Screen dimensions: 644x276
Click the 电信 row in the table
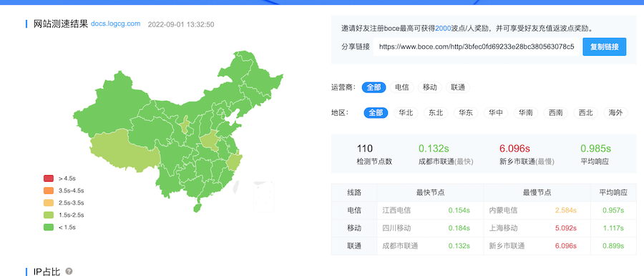click(x=484, y=210)
